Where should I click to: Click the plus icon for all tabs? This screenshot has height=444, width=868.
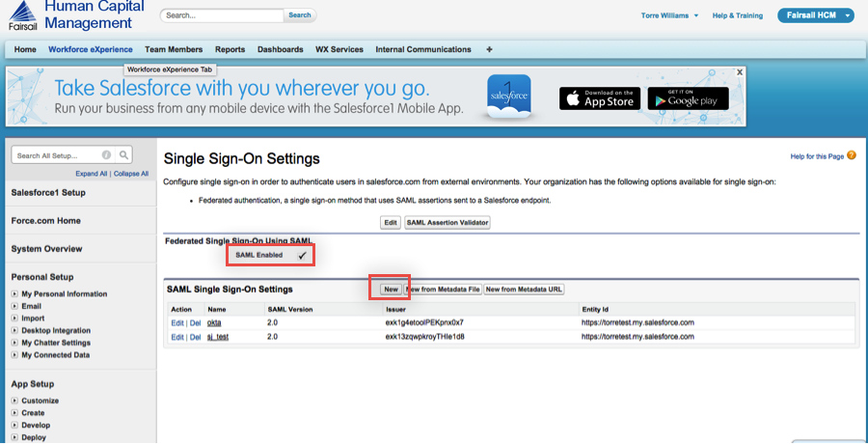[489, 49]
